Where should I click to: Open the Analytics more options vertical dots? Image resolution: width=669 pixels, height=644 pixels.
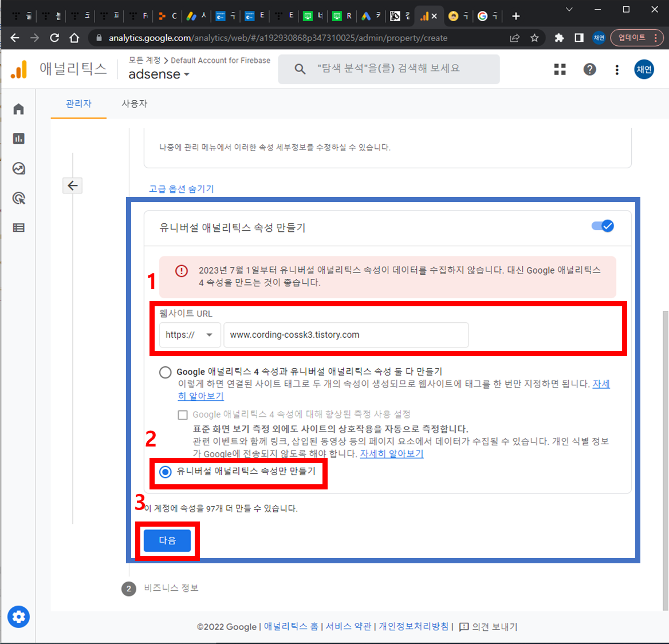[x=617, y=69]
